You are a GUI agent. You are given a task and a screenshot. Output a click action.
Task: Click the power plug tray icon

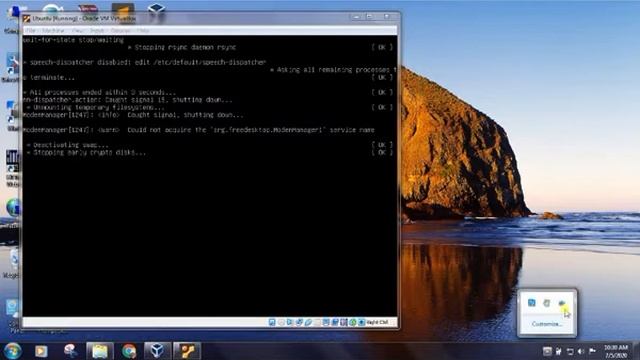click(558, 351)
